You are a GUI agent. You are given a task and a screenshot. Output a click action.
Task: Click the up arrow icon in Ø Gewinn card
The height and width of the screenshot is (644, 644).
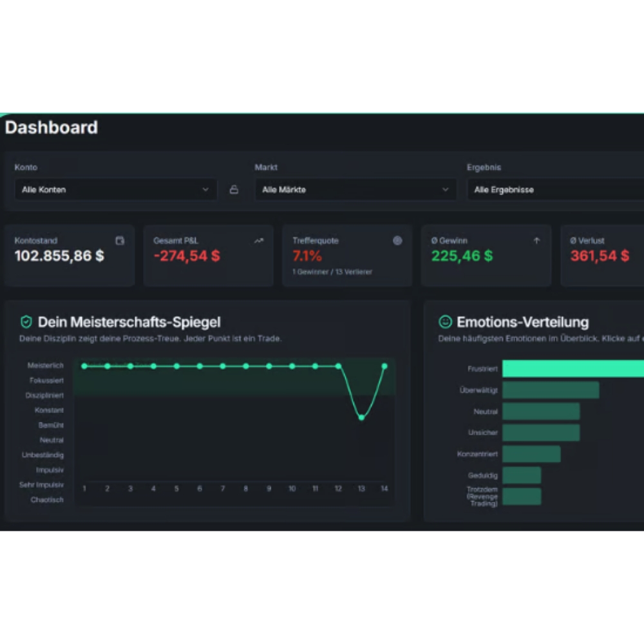point(536,240)
